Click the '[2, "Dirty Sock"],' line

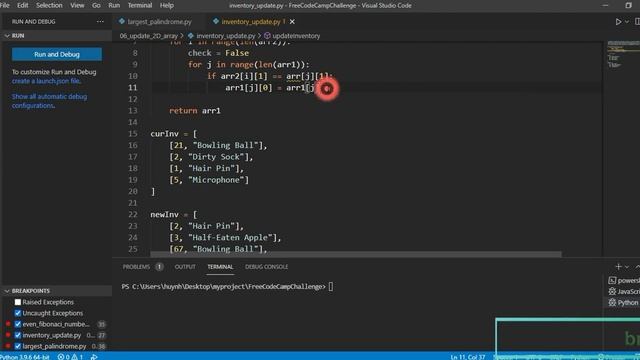(x=211, y=157)
